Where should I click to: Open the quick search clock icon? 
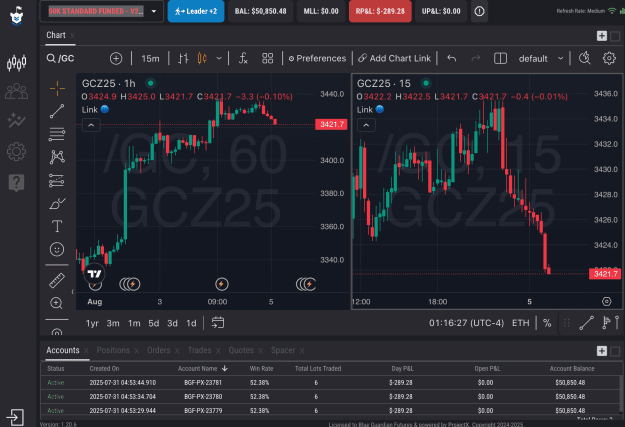coord(585,58)
